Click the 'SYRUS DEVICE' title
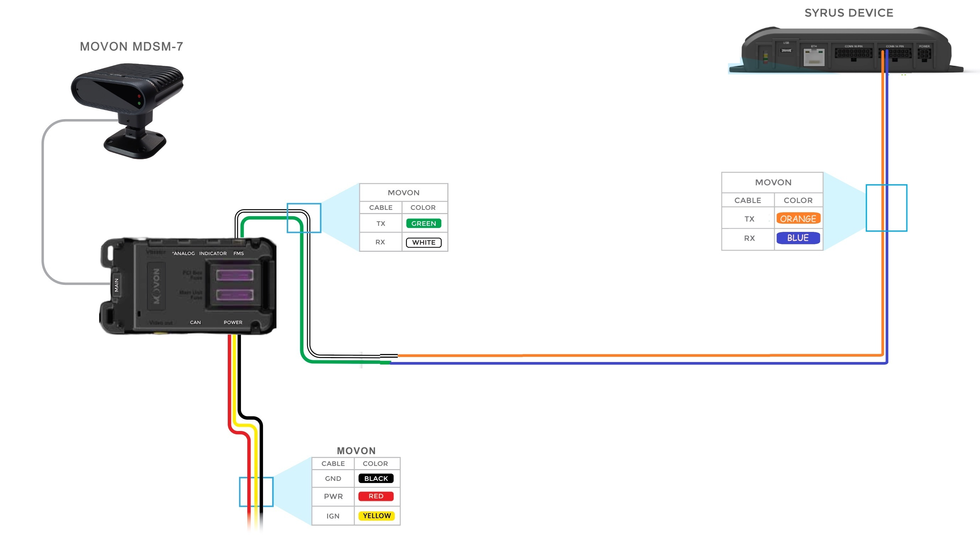980x542 pixels. (x=849, y=13)
